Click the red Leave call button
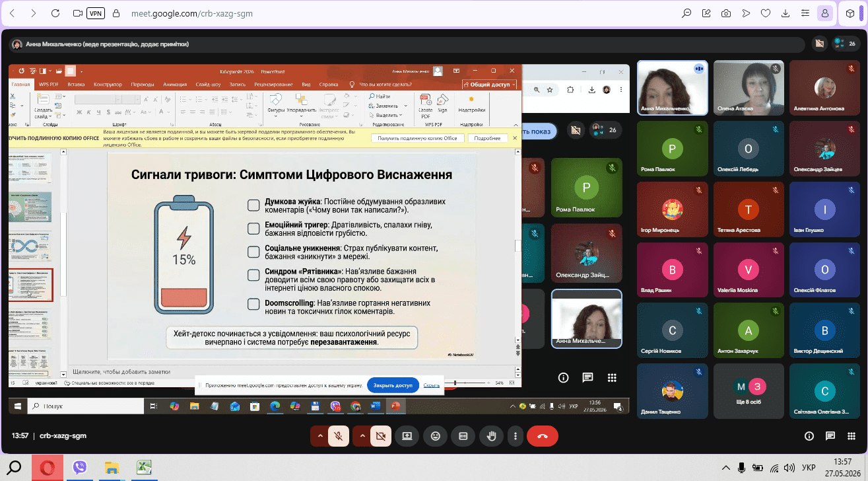The image size is (868, 481). click(x=542, y=436)
